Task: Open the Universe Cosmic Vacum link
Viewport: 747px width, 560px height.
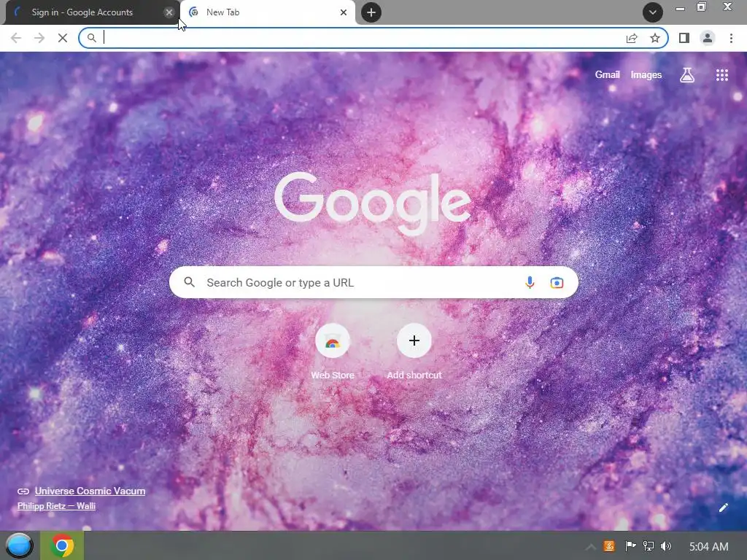Action: pos(90,491)
